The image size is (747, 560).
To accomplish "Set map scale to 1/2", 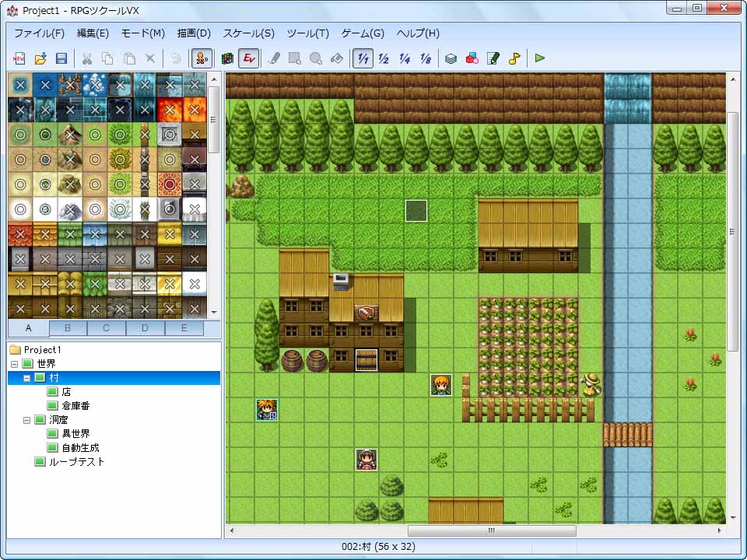I will click(384, 58).
